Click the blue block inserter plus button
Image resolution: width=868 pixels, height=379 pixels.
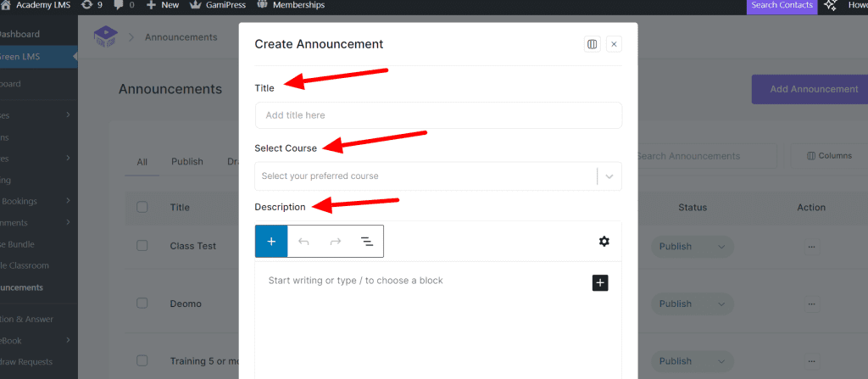point(271,241)
